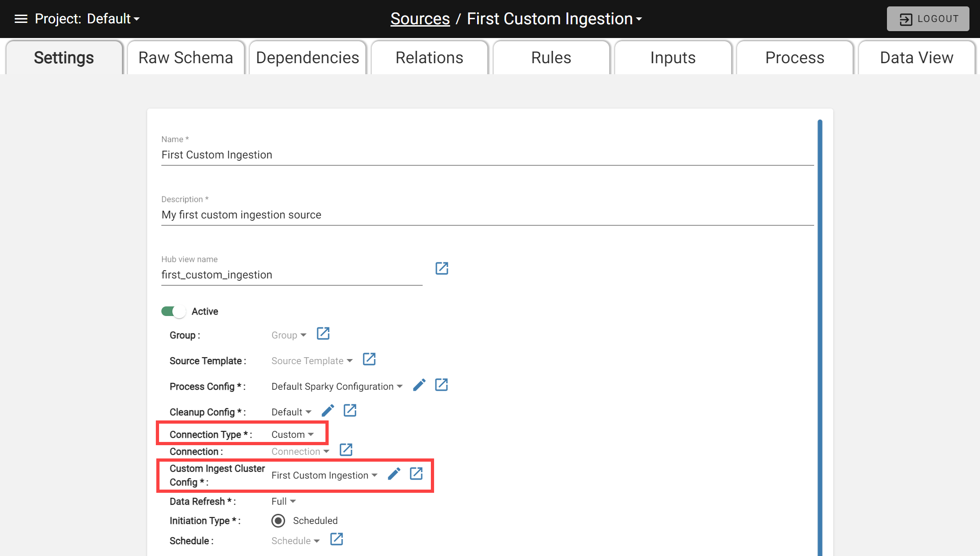Open Cleanup Config external link icon
This screenshot has height=556, width=980.
tap(350, 410)
